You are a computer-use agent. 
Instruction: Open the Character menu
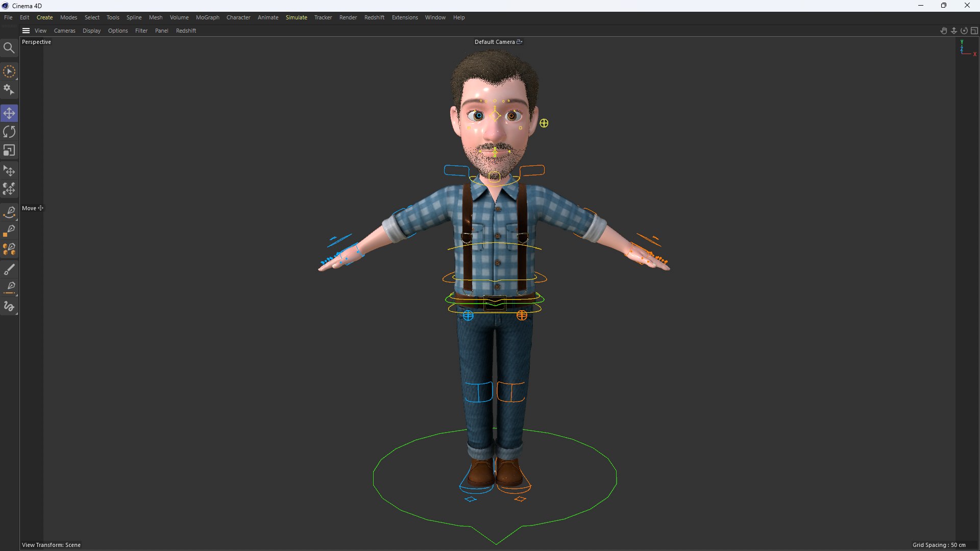(238, 17)
